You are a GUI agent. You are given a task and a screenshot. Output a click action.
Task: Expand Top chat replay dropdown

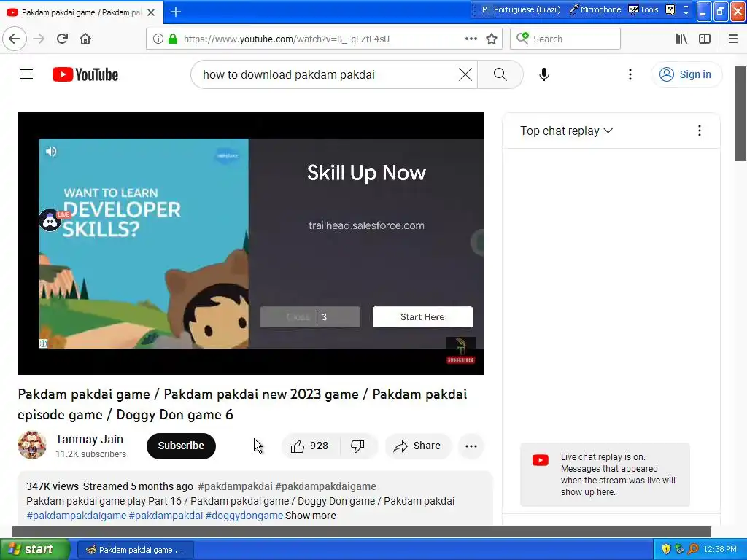[566, 131]
